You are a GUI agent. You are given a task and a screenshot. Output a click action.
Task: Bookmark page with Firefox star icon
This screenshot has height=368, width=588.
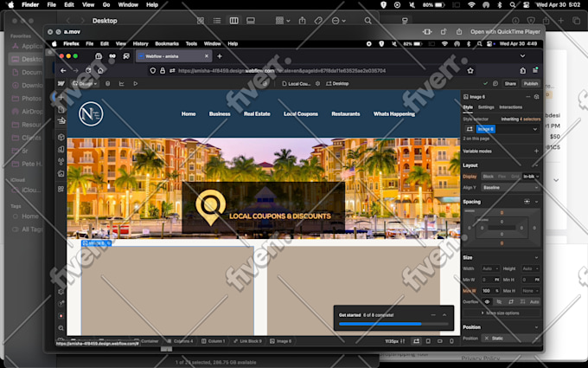pos(470,71)
